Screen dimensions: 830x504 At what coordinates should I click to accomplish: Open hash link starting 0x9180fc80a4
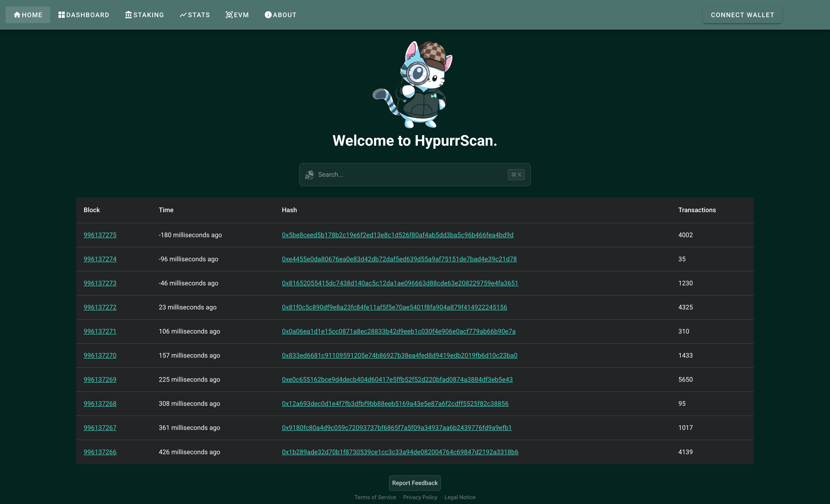(x=397, y=428)
